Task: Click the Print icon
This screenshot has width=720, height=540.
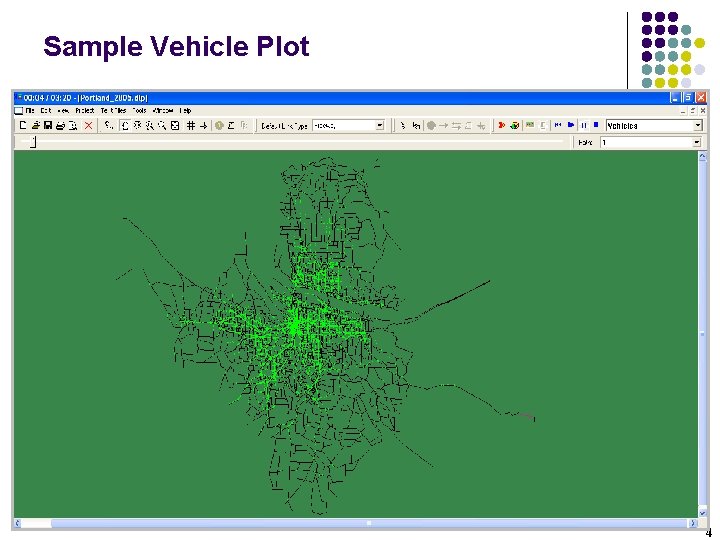Action: click(x=60, y=125)
